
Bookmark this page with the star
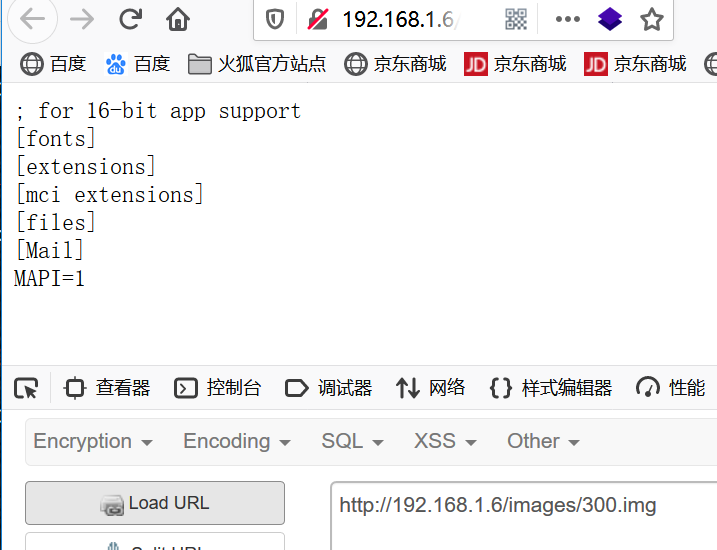652,19
